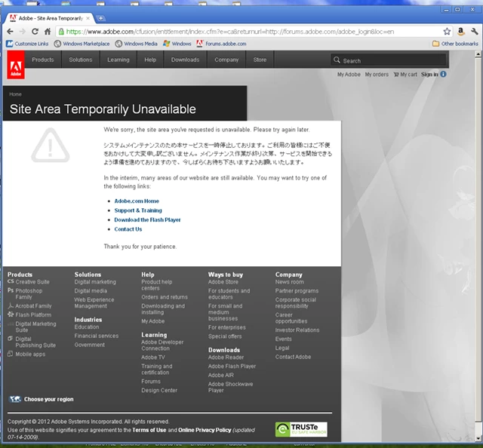Open My orders link
Viewport: 483px width, 448px height.
[x=377, y=75]
